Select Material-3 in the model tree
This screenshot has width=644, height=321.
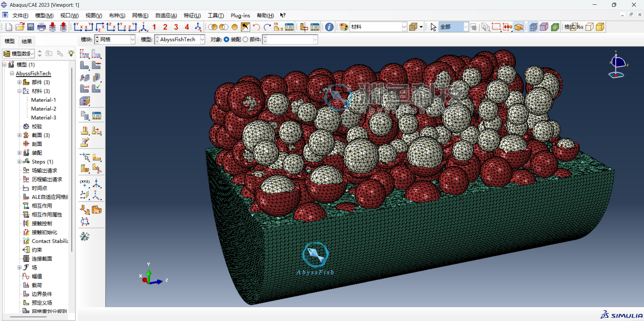coord(43,118)
